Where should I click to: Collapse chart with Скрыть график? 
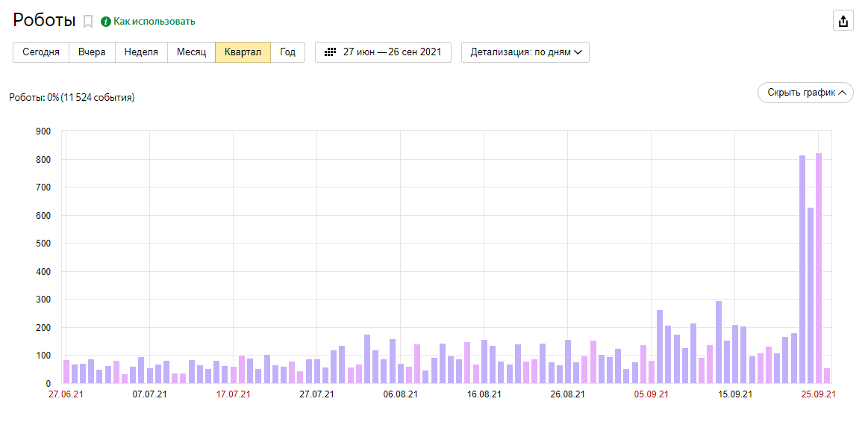805,93
